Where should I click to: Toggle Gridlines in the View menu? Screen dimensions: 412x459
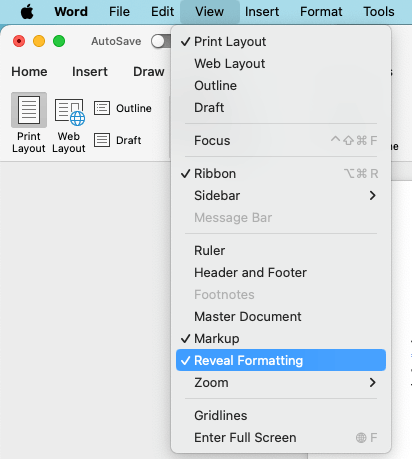pyautogui.click(x=281, y=415)
